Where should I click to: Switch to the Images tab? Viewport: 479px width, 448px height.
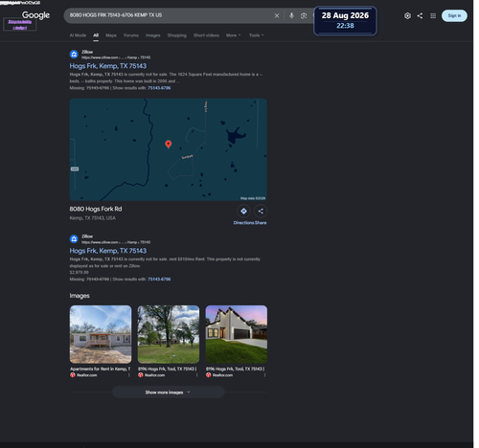152,35
